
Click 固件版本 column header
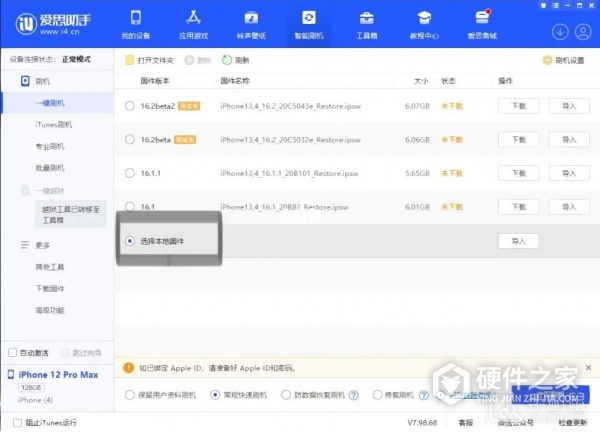155,81
